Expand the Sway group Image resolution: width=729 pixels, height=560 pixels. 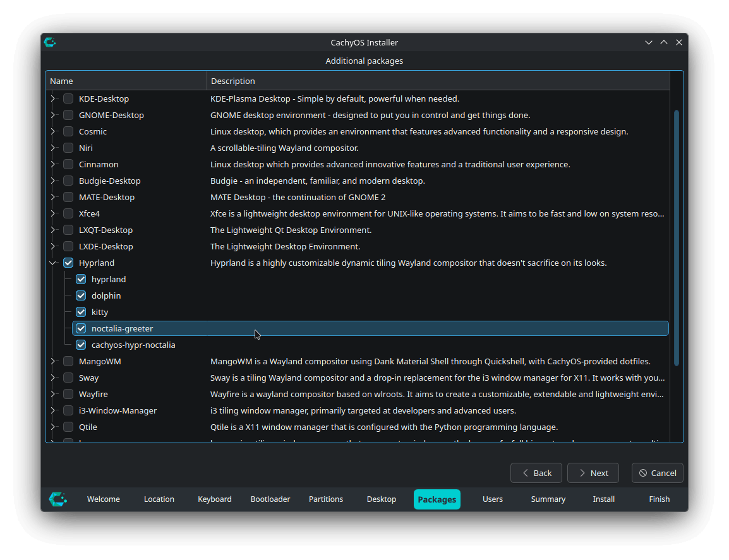pyautogui.click(x=53, y=378)
